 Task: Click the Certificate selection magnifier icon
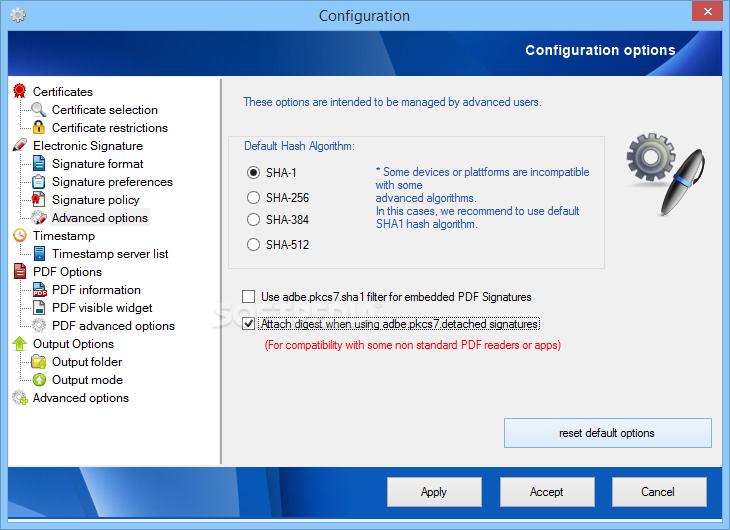[x=39, y=109]
